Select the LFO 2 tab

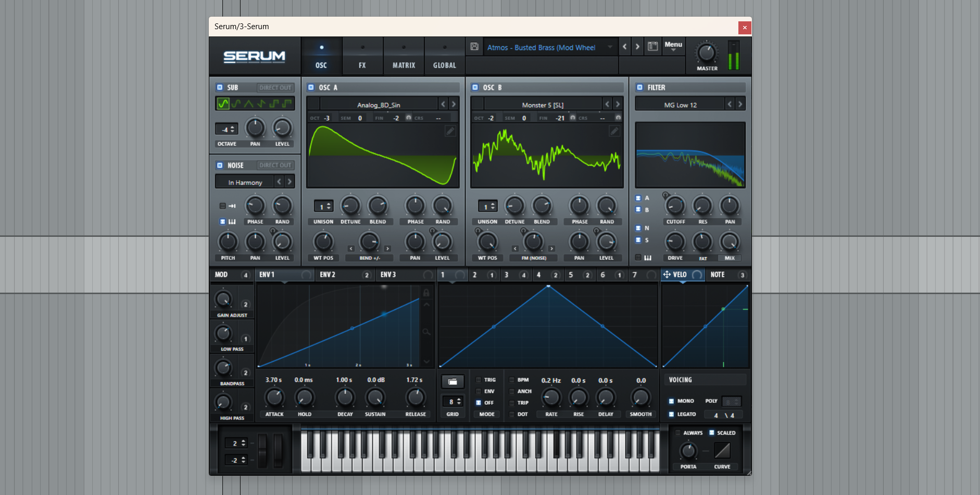click(x=484, y=274)
